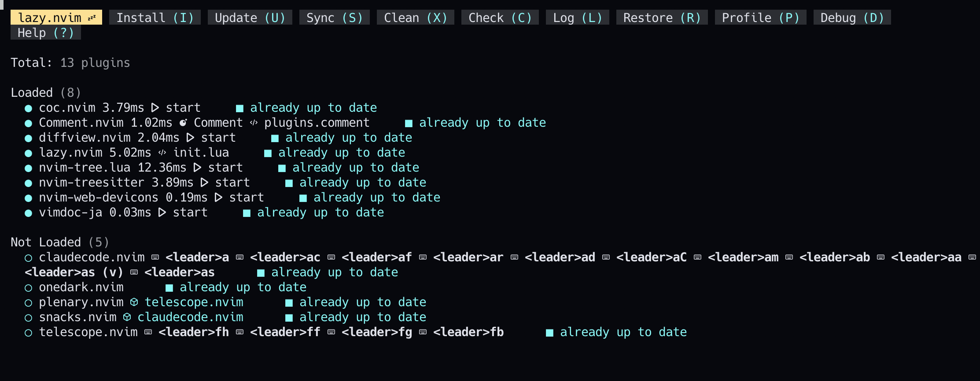The height and width of the screenshot is (381, 980).
Task: Click the command icon before Comment in Comment.nvim row
Action: click(183, 123)
